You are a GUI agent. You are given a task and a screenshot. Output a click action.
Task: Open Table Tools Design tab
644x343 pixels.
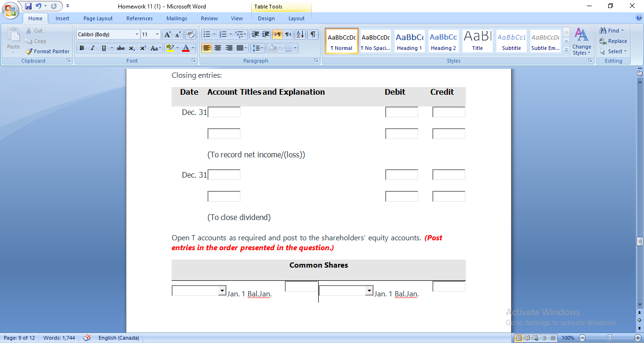[266, 18]
